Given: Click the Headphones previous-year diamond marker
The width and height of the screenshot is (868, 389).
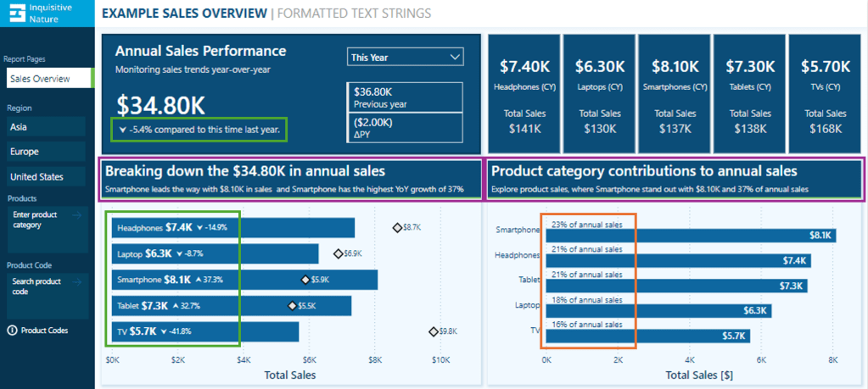Looking at the screenshot, I should click(x=396, y=228).
